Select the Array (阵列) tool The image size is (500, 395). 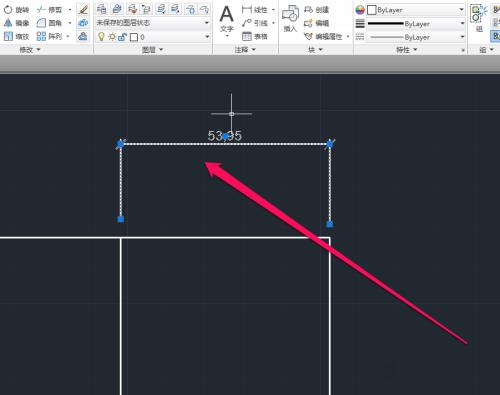[x=50, y=36]
